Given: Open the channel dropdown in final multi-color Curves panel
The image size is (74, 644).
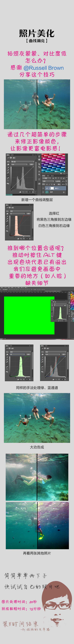Looking at the screenshot, I should click(53, 354).
